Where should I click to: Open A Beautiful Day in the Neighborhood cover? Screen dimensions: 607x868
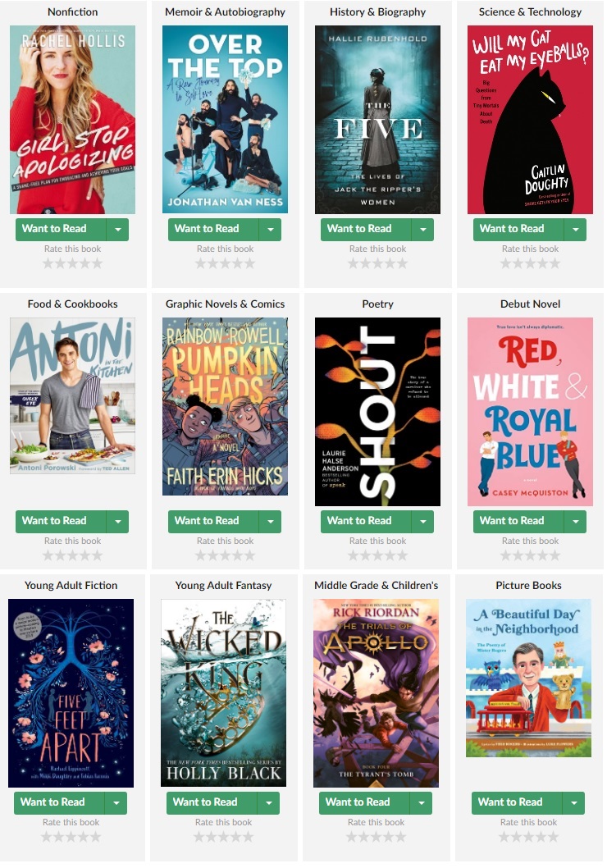(x=529, y=678)
